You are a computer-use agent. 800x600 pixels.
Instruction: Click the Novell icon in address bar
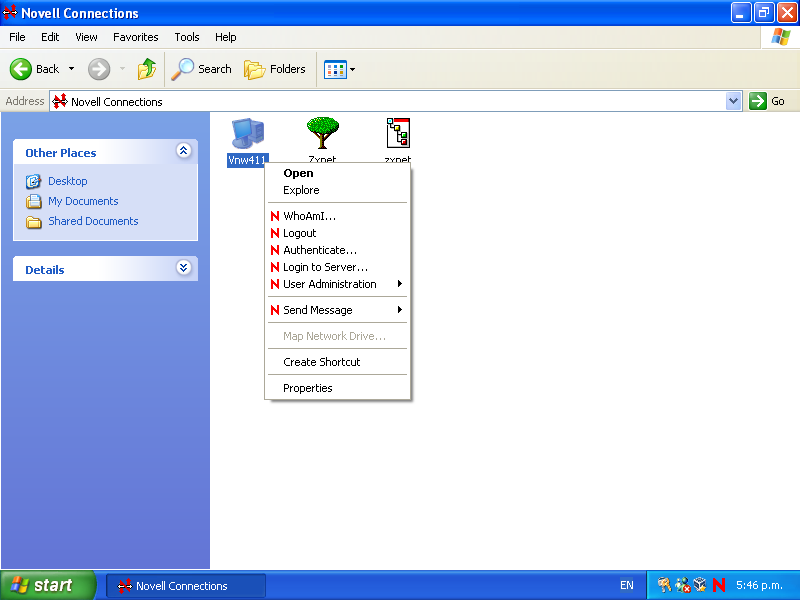(60, 101)
